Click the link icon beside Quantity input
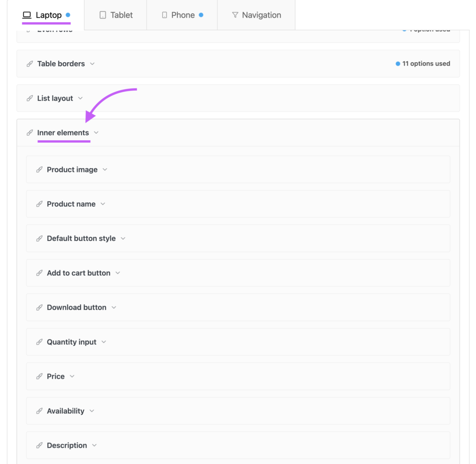This screenshot has height=464, width=476. point(39,342)
